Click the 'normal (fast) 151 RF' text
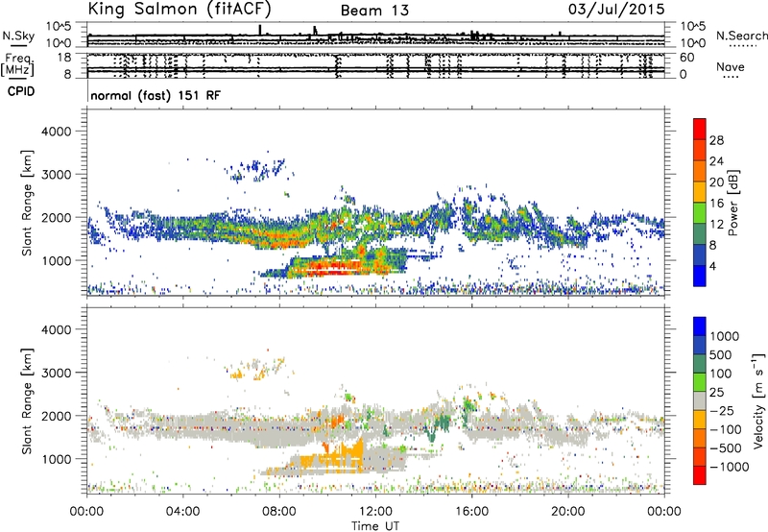This screenshot has height=532, width=768. (x=156, y=95)
